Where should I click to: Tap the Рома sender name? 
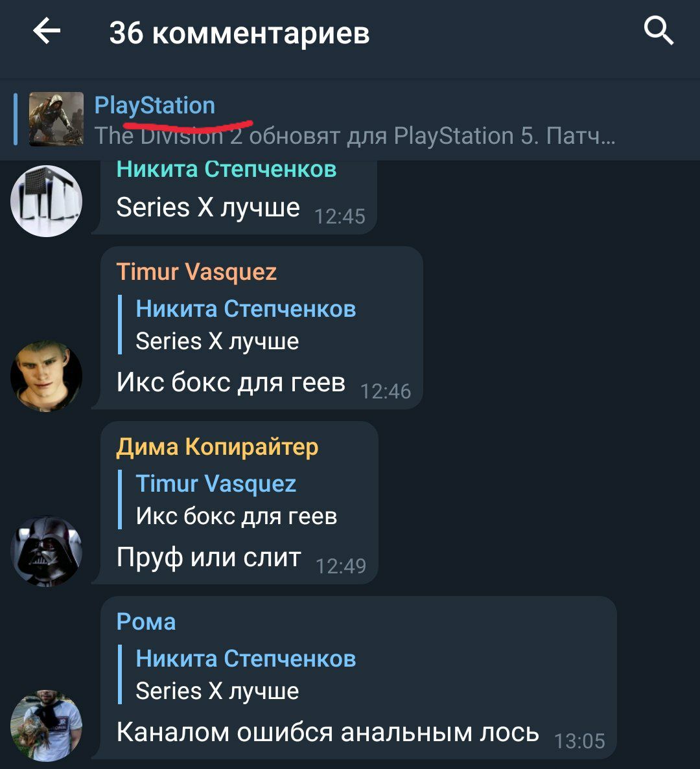click(x=146, y=622)
